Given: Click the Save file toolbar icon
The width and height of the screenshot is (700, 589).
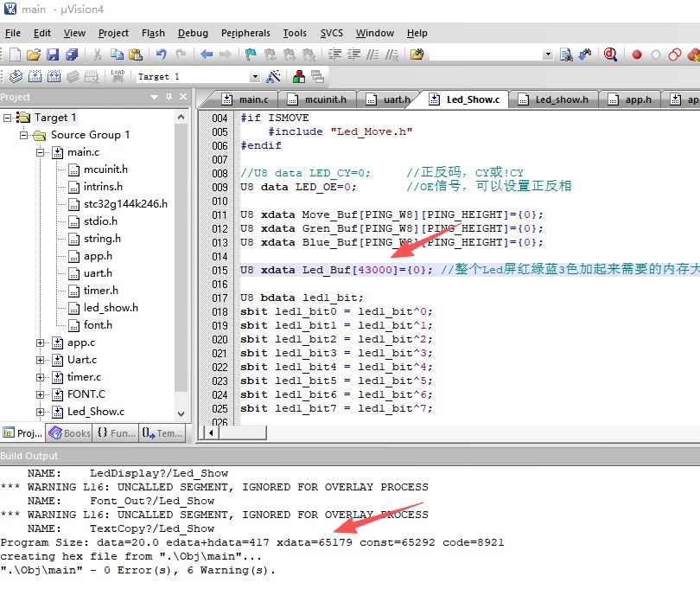Looking at the screenshot, I should [x=53, y=54].
